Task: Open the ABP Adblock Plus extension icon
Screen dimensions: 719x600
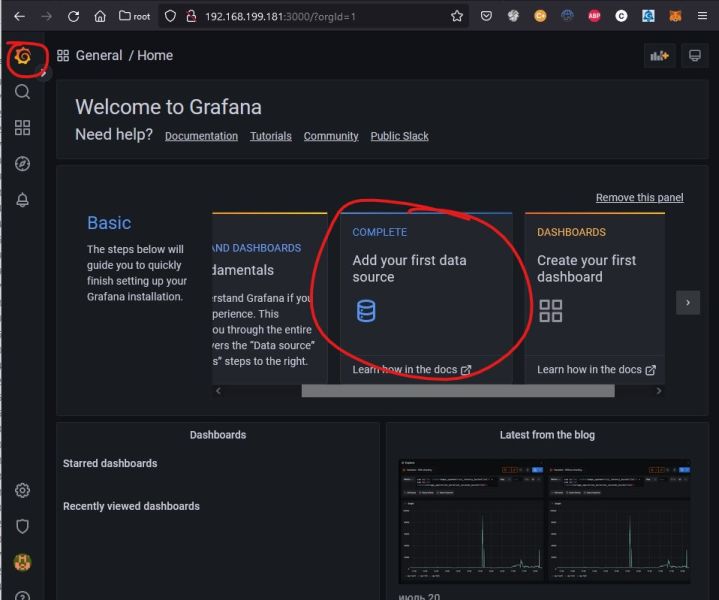Action: pyautogui.click(x=594, y=17)
